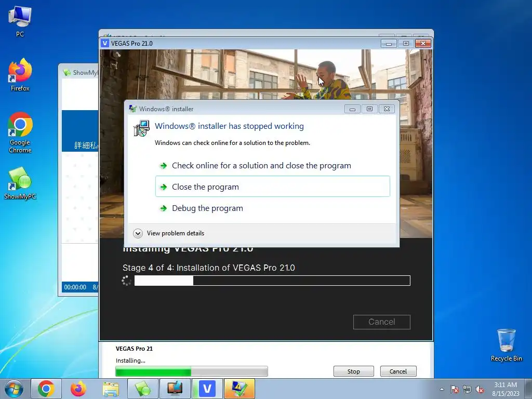Show hidden tray icons arrow

pyautogui.click(x=442, y=389)
